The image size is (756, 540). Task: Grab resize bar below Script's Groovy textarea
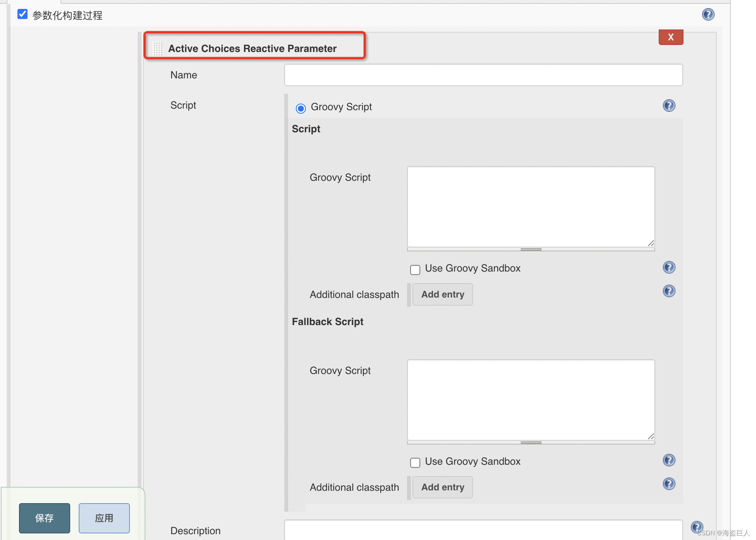(x=531, y=249)
